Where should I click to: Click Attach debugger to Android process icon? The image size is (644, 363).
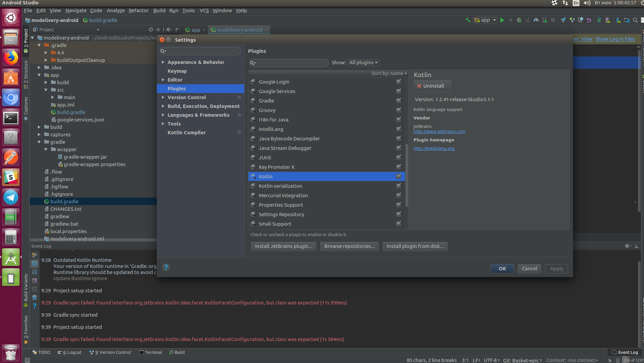545,20
